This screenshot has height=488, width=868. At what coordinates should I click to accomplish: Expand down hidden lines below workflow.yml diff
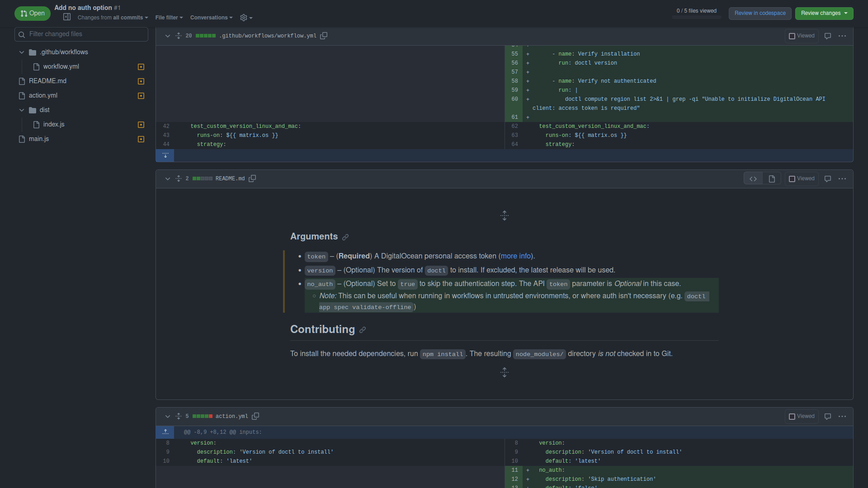click(x=165, y=155)
